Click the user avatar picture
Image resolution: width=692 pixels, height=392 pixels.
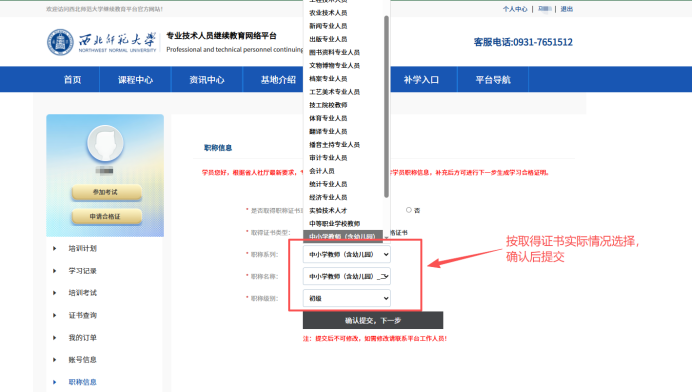tap(105, 143)
